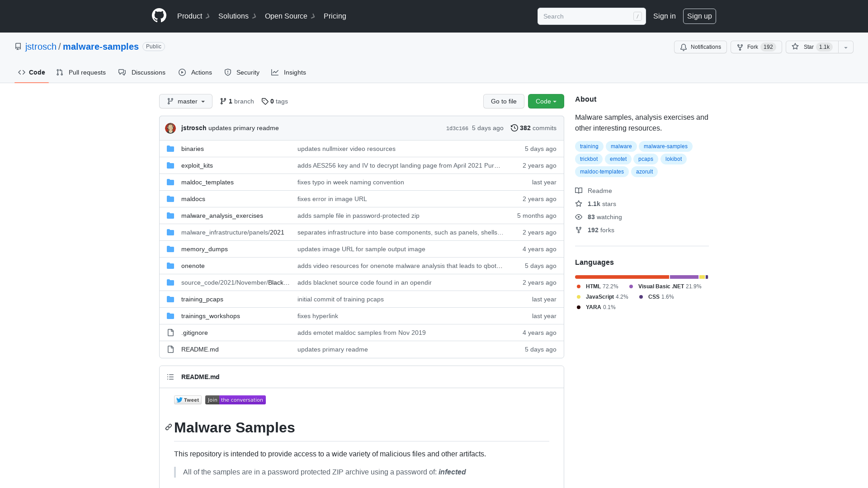This screenshot has width=868, height=488.
Task: Toggle the watch/unwatch notifications
Action: click(700, 47)
